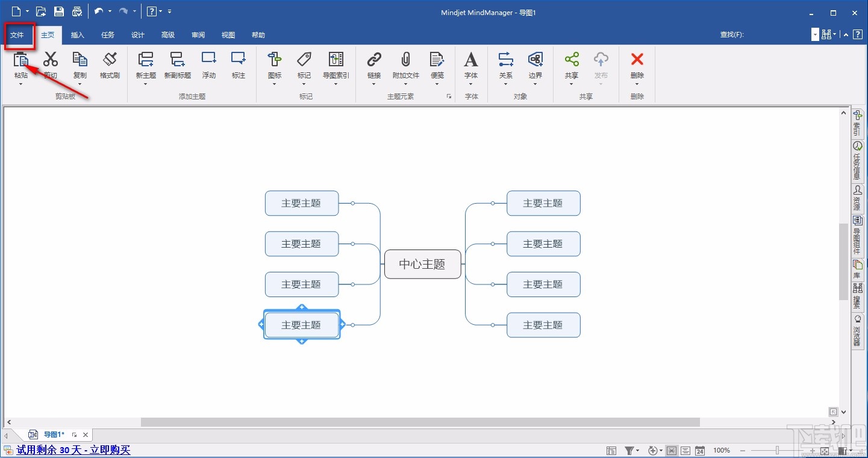Click the binoculars find button
868x458 pixels.
[x=826, y=35]
